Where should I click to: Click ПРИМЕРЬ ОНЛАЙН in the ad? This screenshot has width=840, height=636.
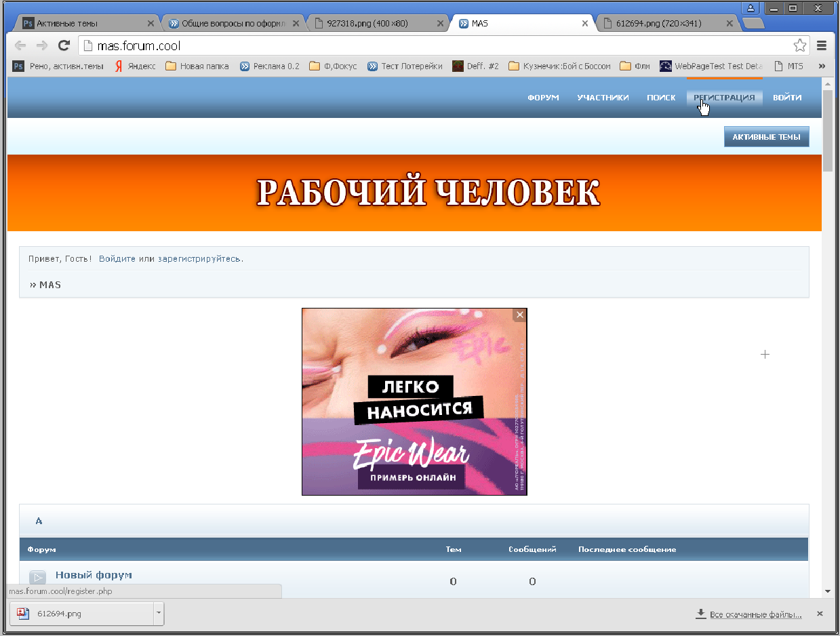412,477
